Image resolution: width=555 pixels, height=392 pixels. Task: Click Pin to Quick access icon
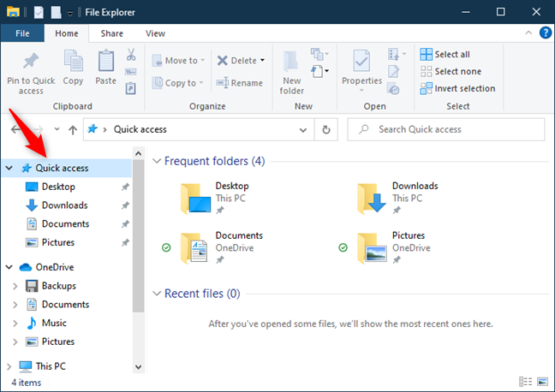[31, 61]
